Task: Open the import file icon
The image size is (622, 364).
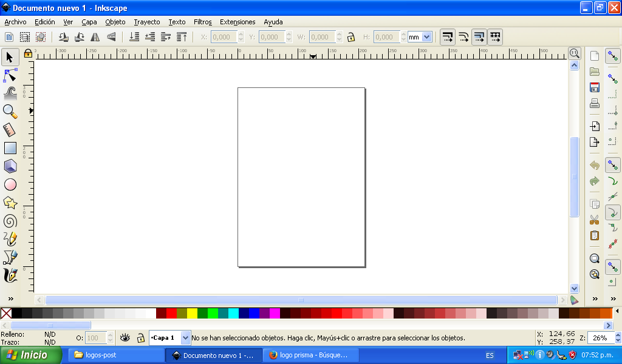Action: 594,126
